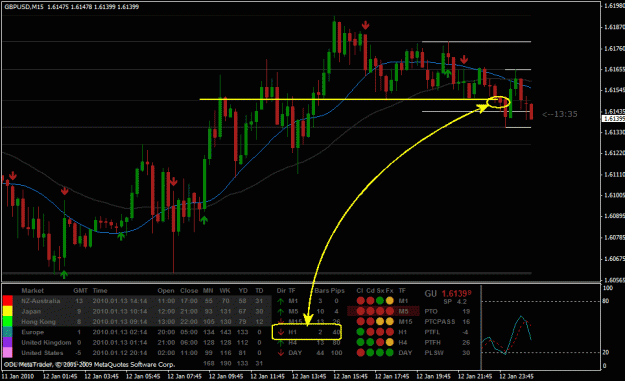Click the green up arrow for M1 direction
This screenshot has height=381, width=625.
point(281,301)
